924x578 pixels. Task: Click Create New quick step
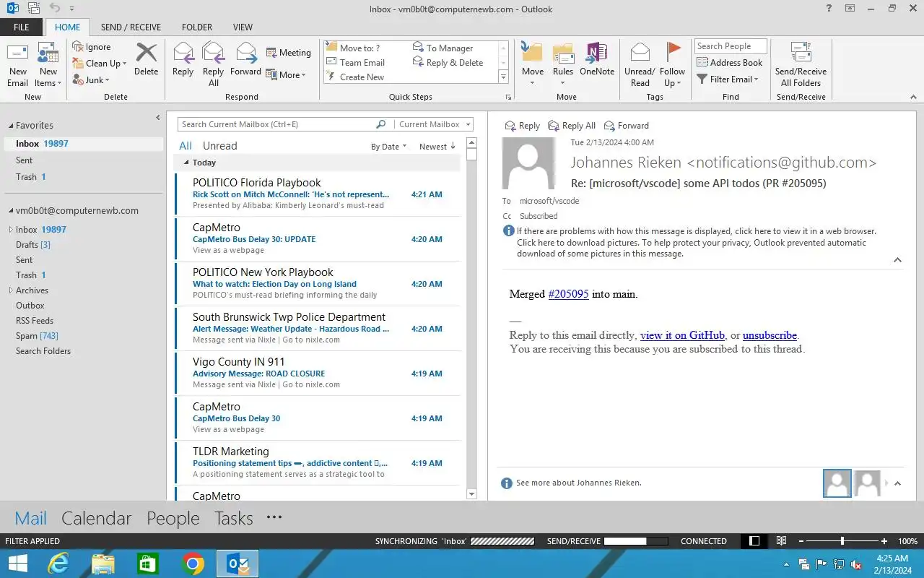(x=355, y=77)
